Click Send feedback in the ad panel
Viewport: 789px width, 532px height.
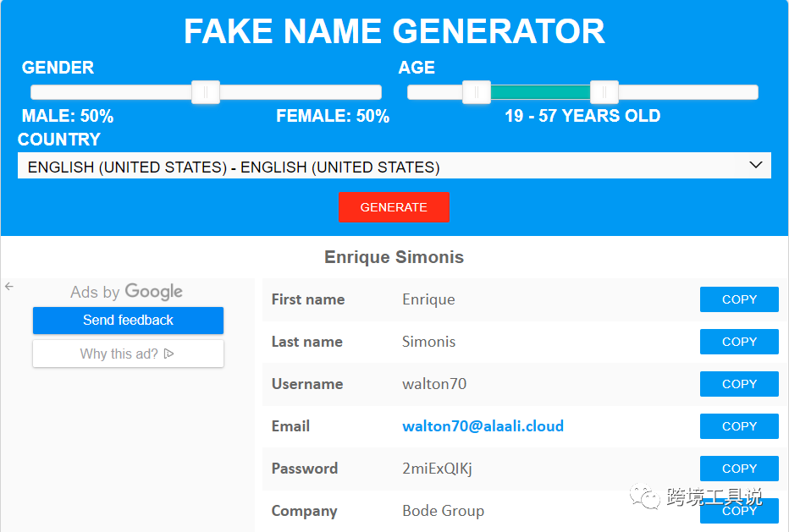128,321
